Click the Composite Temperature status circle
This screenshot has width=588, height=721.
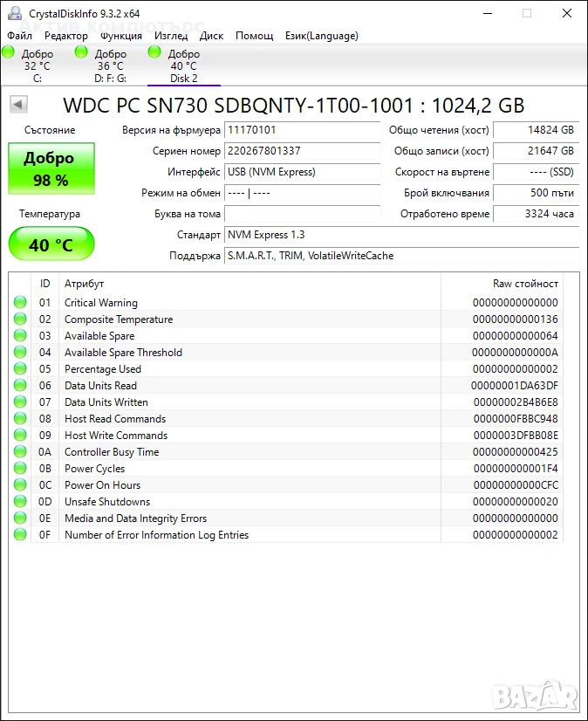(x=20, y=319)
